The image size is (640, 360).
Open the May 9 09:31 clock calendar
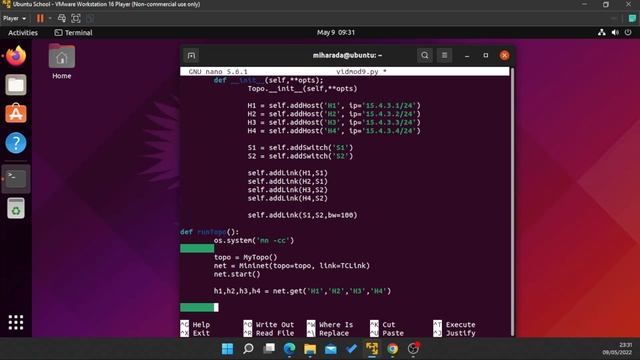coord(336,33)
